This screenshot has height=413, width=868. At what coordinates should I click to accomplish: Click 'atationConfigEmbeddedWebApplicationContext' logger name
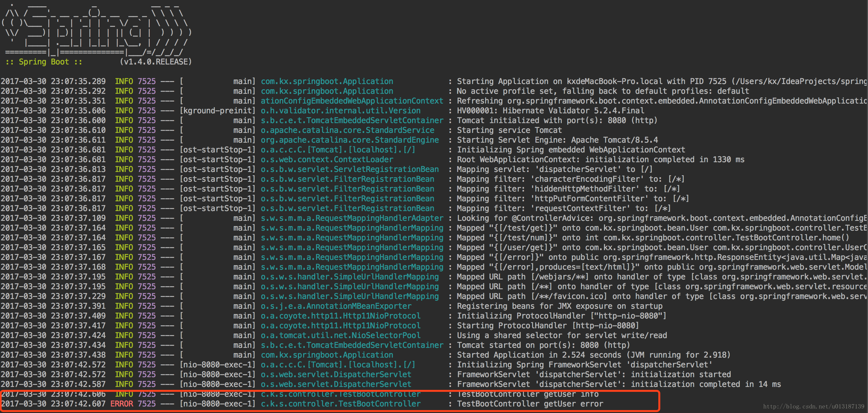352,101
